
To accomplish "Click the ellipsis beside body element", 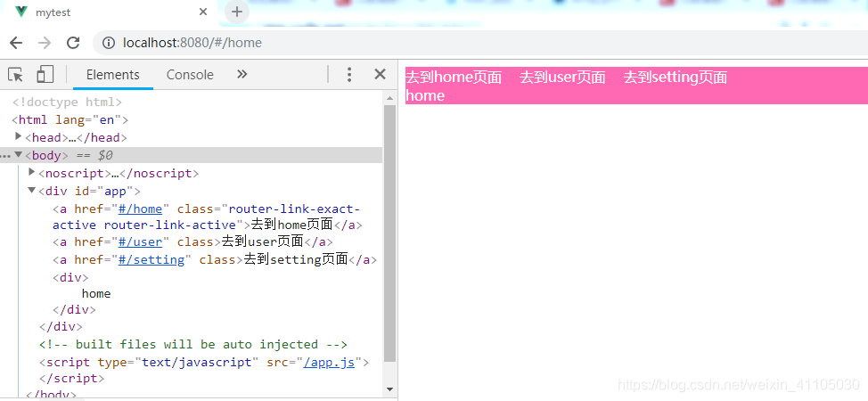I will click(x=5, y=156).
